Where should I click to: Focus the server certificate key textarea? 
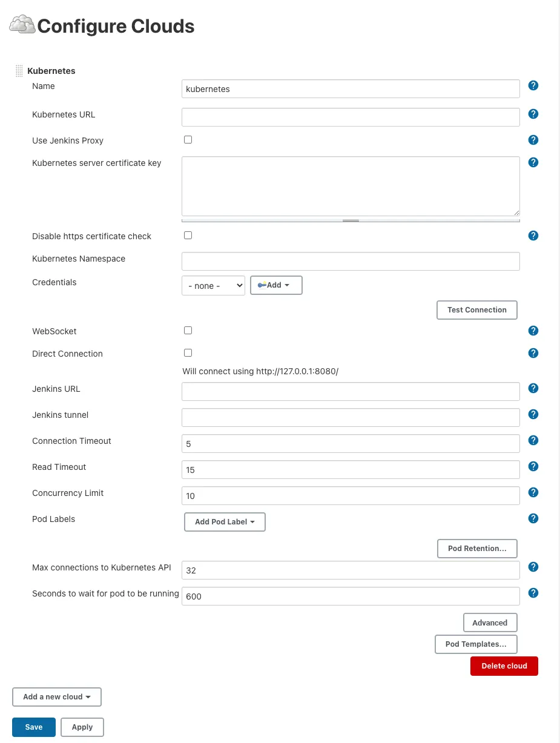point(351,187)
